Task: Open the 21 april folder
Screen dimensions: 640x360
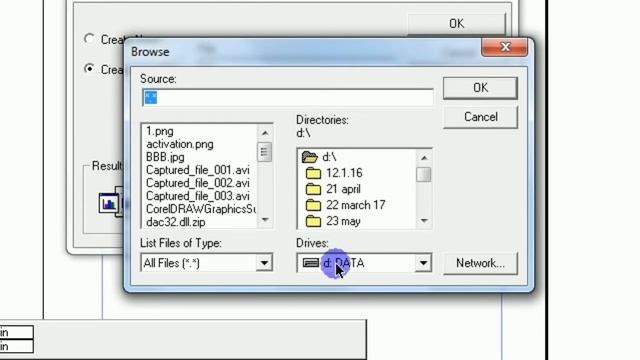Action: (343, 189)
